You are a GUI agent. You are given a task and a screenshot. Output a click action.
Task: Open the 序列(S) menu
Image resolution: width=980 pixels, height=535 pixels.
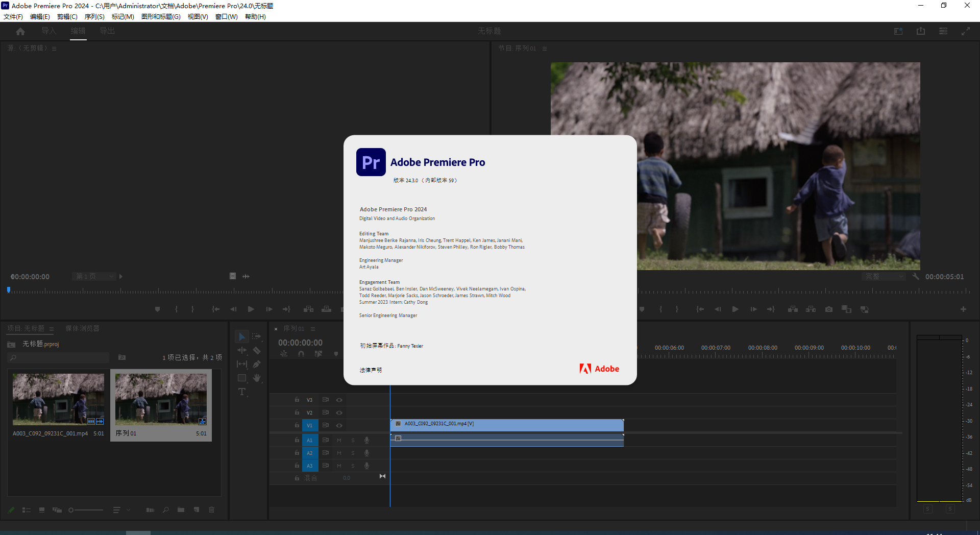coord(94,17)
